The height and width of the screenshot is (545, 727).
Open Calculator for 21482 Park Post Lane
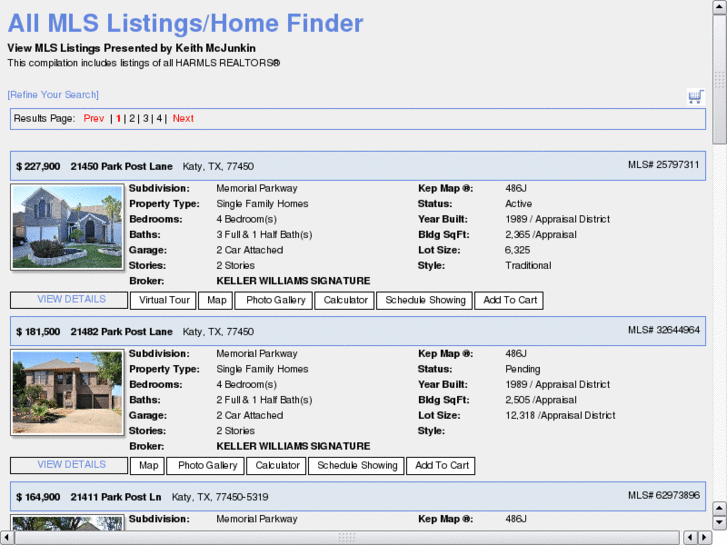(276, 465)
